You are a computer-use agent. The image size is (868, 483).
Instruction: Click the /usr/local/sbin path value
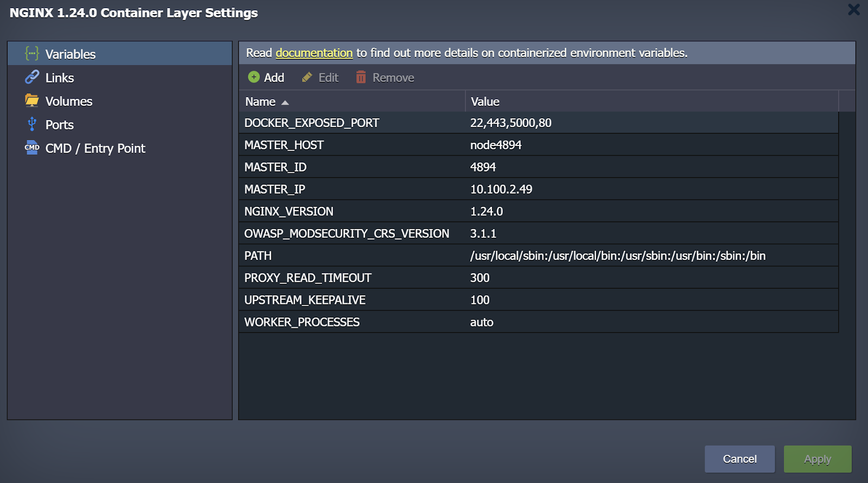click(618, 256)
